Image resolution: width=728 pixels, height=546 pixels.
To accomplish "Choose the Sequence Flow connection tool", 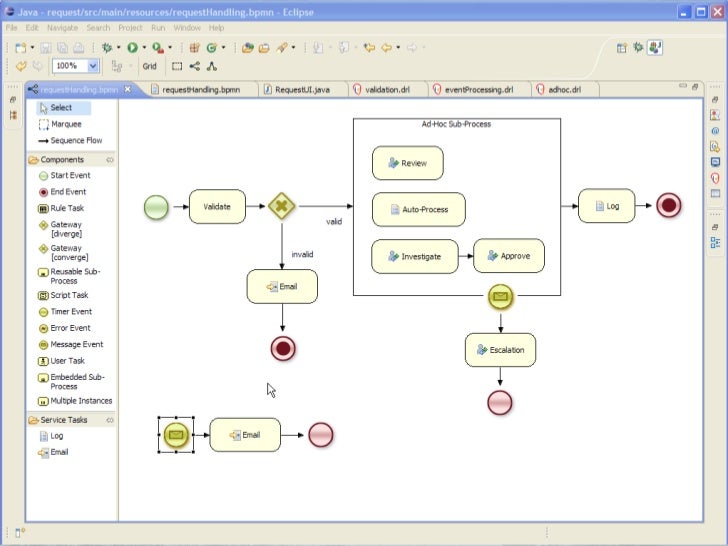I will click(x=70, y=141).
